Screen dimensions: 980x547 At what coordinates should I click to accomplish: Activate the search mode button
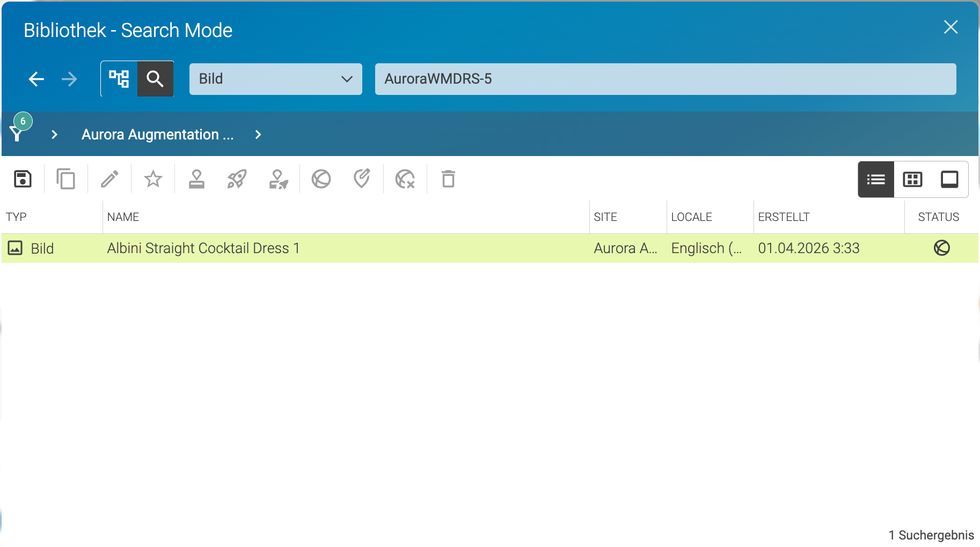(155, 79)
